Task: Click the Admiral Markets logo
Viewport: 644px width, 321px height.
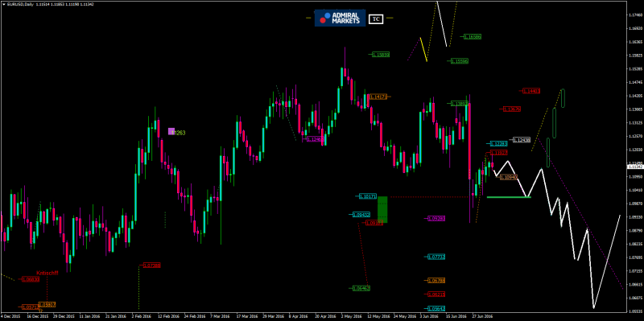Action: coord(340,18)
